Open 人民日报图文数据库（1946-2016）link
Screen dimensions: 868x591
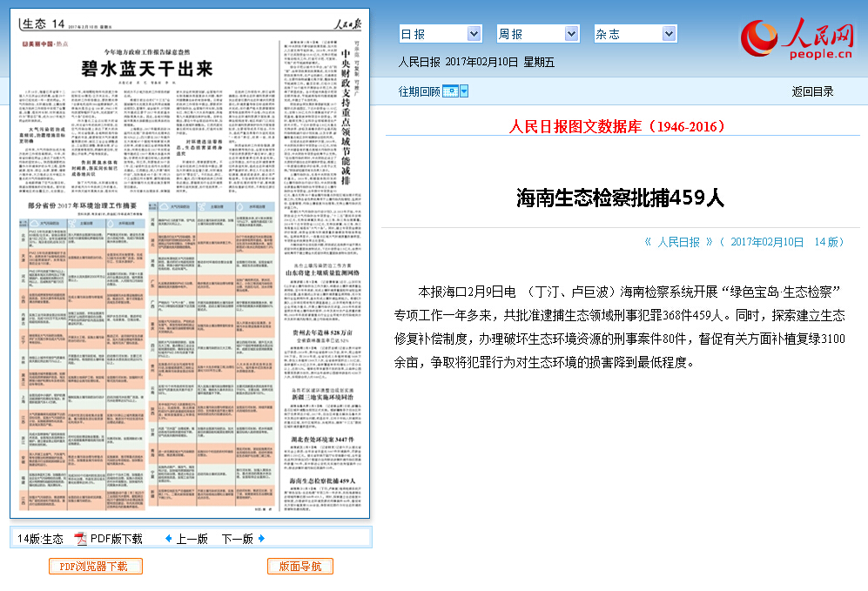point(616,127)
